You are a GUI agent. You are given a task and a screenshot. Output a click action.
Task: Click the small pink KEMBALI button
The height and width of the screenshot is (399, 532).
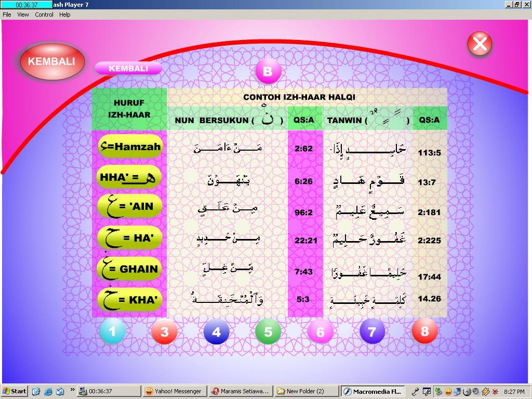pyautogui.click(x=129, y=68)
